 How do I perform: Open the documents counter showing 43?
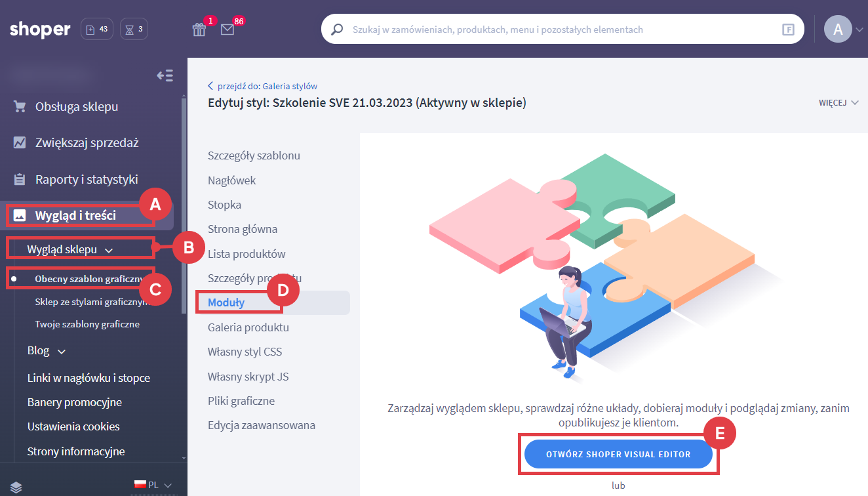pyautogui.click(x=97, y=29)
